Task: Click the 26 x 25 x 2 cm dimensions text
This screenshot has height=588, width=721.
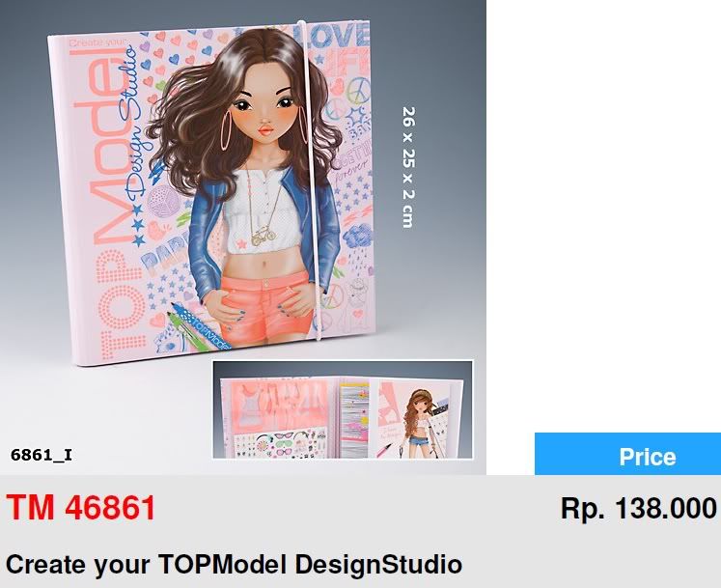Action: click(408, 167)
